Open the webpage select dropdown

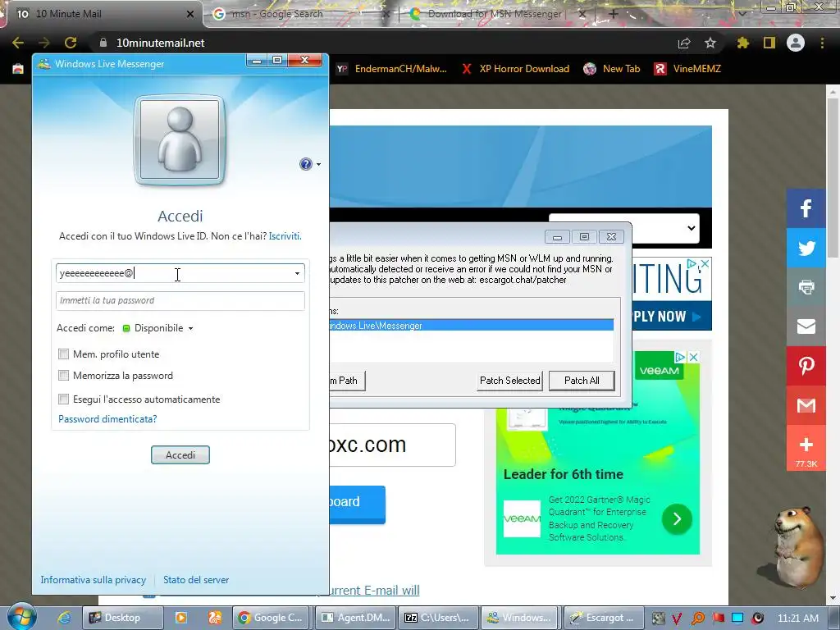pyautogui.click(x=624, y=229)
